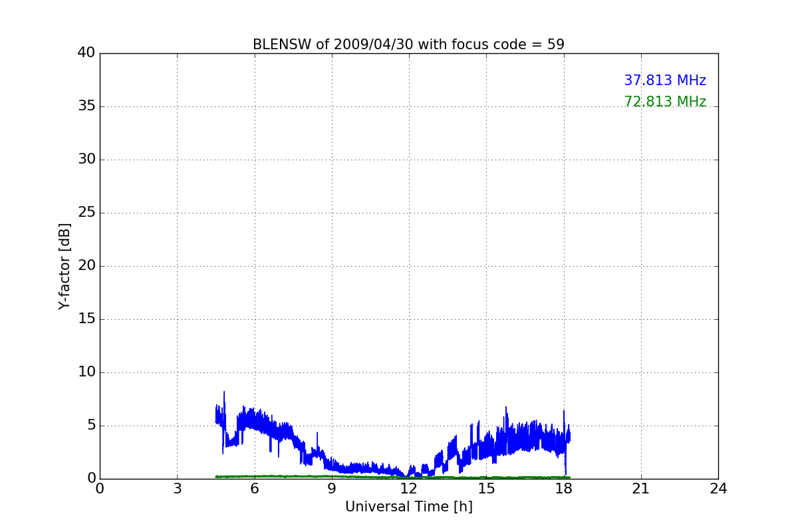Select the green '72.813 MHz' legend label
This screenshot has width=798, height=532.
665,102
